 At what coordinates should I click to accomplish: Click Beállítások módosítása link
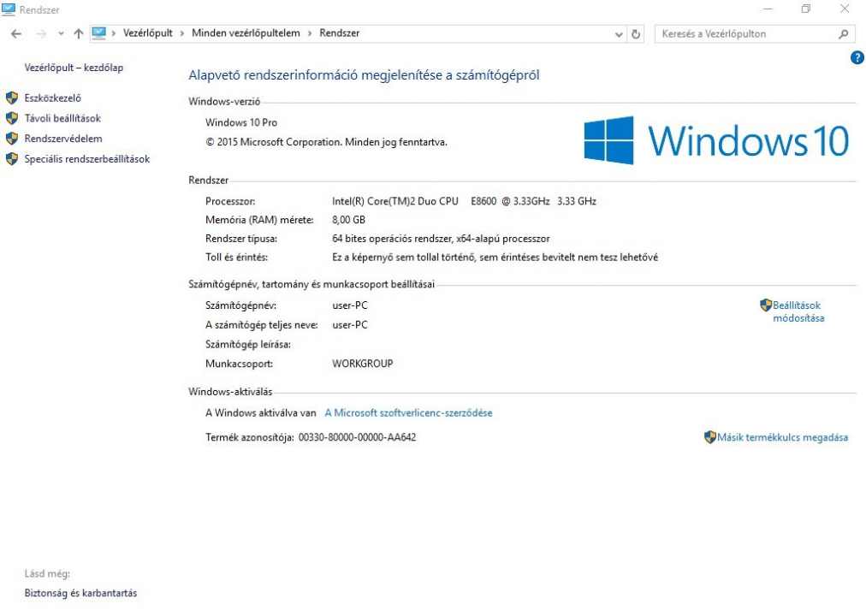click(x=798, y=311)
